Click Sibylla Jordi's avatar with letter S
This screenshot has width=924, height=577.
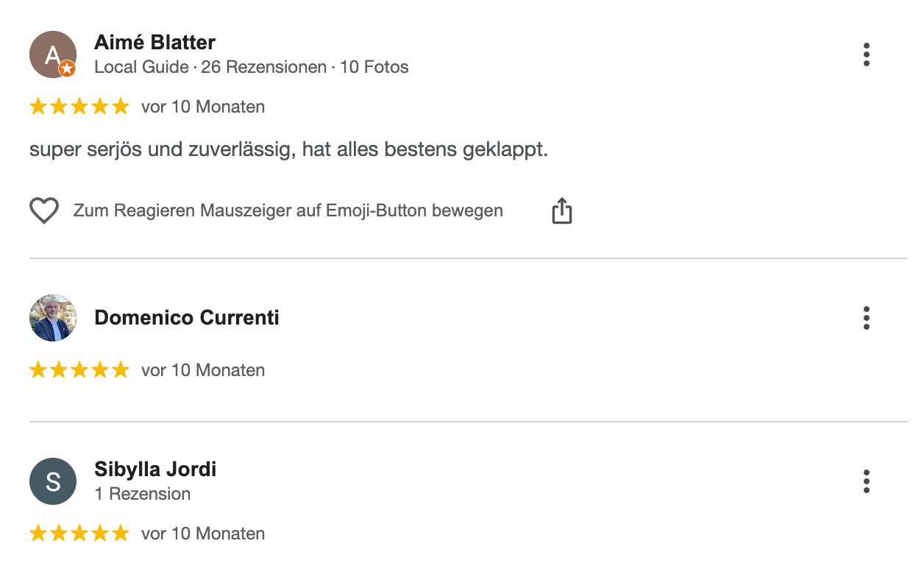point(53,481)
